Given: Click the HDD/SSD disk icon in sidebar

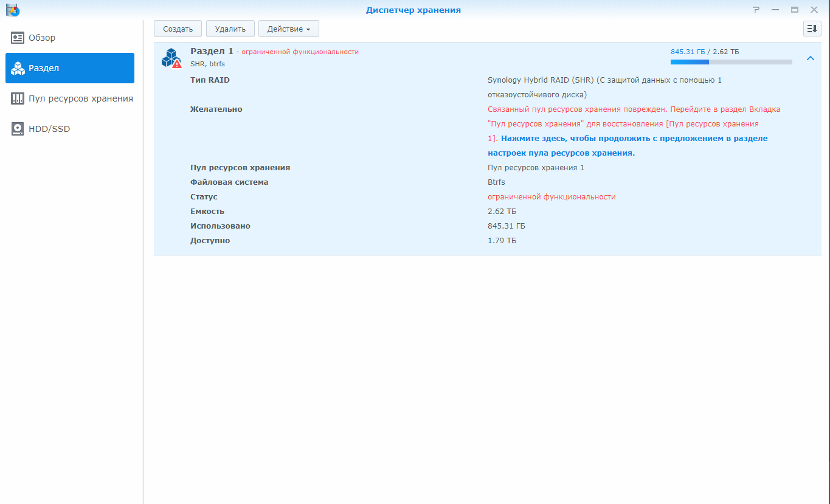Looking at the screenshot, I should coord(18,129).
